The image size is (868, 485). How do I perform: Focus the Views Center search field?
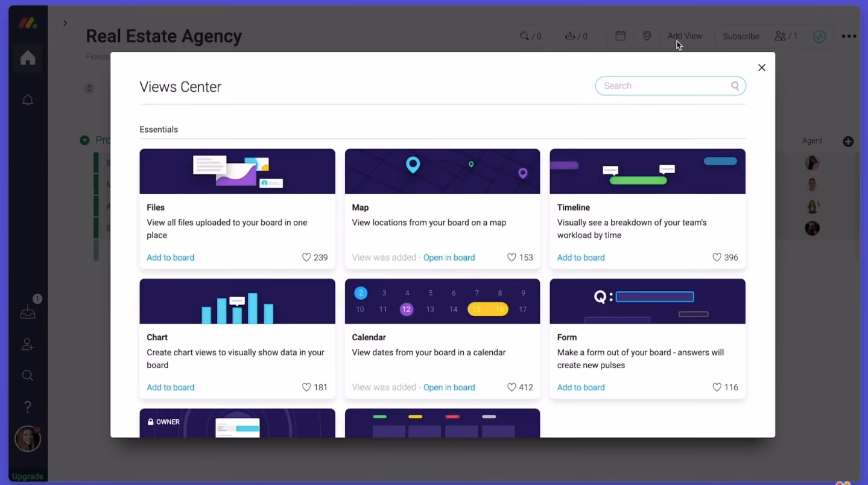pyautogui.click(x=670, y=86)
